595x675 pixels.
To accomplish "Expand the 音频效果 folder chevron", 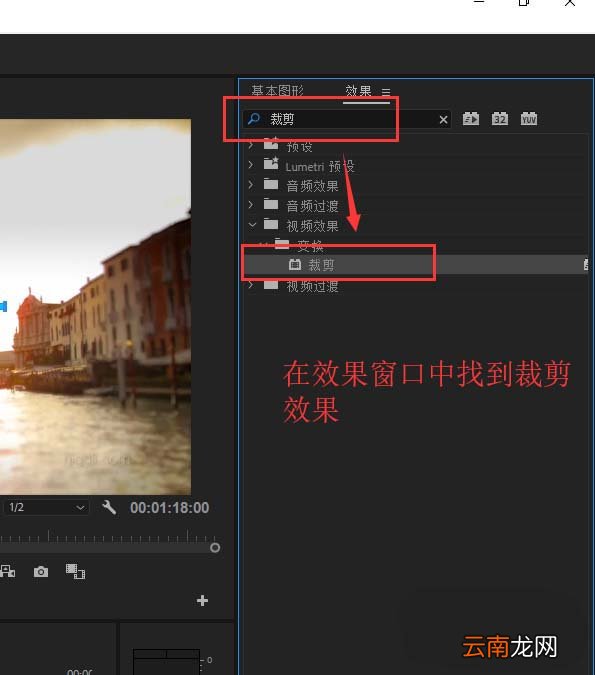I will 251,185.
